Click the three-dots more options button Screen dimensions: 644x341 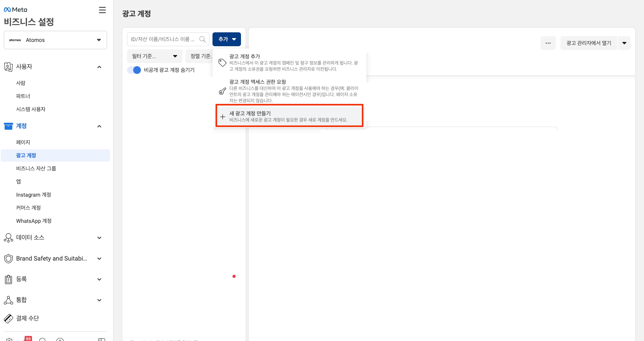tap(548, 43)
